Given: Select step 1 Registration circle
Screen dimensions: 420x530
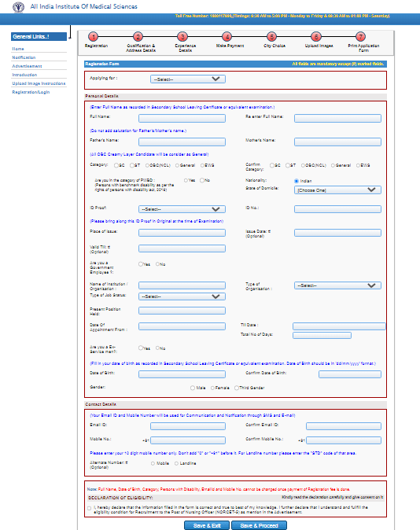Looking at the screenshot, I should pos(94,36).
